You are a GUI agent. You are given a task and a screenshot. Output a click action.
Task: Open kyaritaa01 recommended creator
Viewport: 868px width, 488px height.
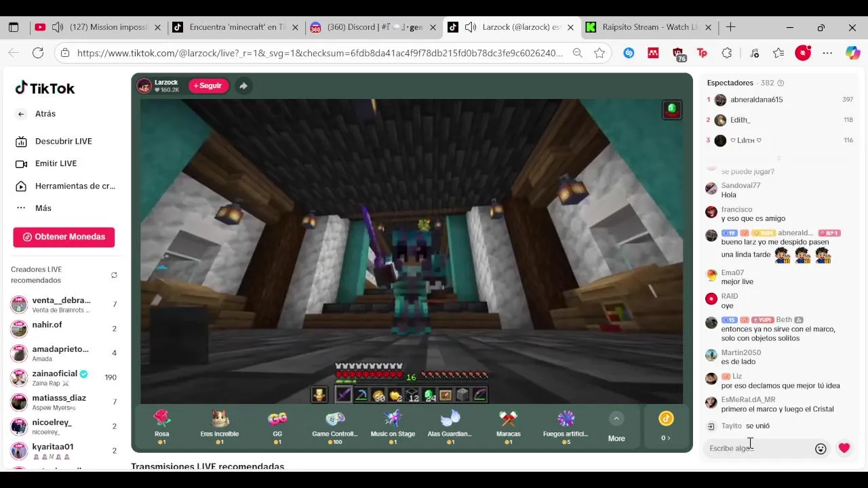click(64, 451)
